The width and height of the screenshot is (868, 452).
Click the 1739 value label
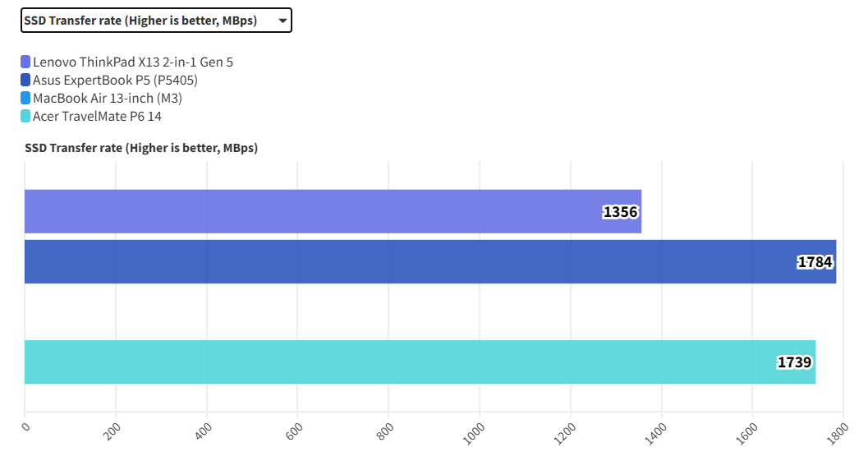(x=794, y=362)
